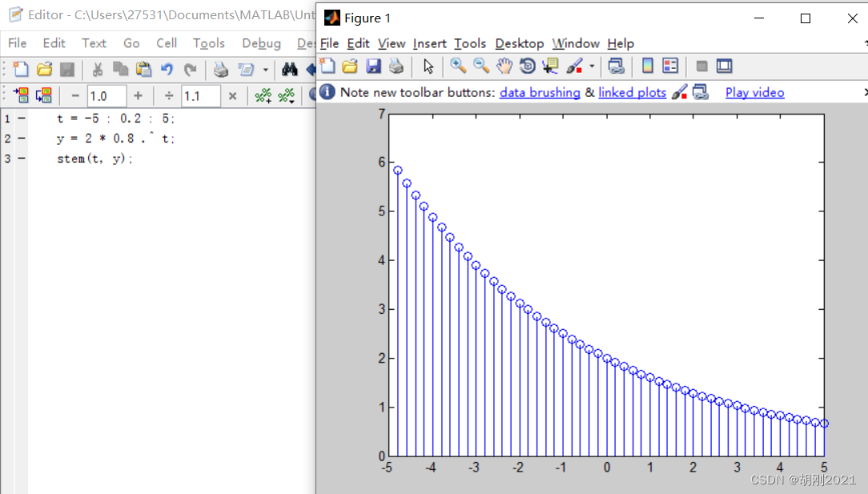Image resolution: width=868 pixels, height=494 pixels.
Task: Click multiply button next to 1.1 field
Action: pos(232,96)
